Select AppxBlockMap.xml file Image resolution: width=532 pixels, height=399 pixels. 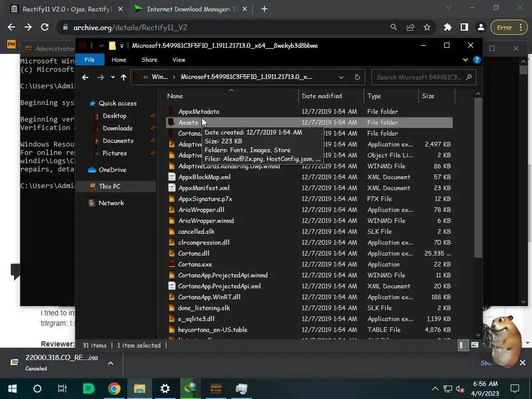point(204,177)
